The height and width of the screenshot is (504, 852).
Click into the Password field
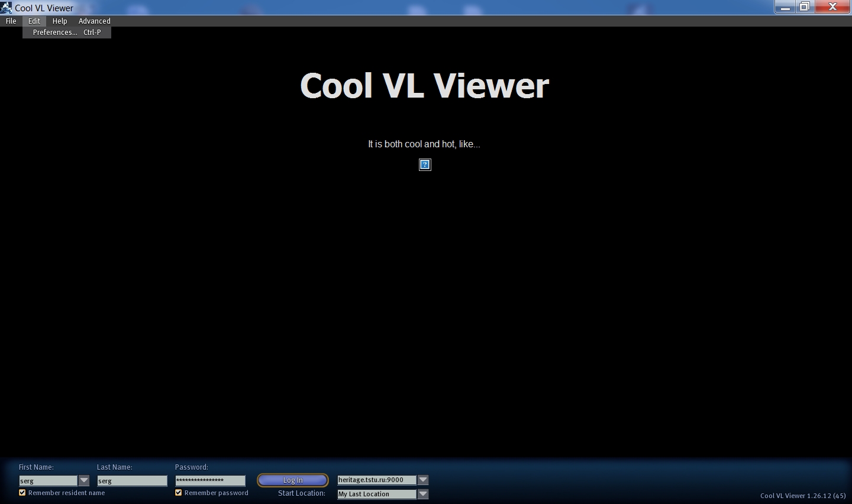pos(210,480)
